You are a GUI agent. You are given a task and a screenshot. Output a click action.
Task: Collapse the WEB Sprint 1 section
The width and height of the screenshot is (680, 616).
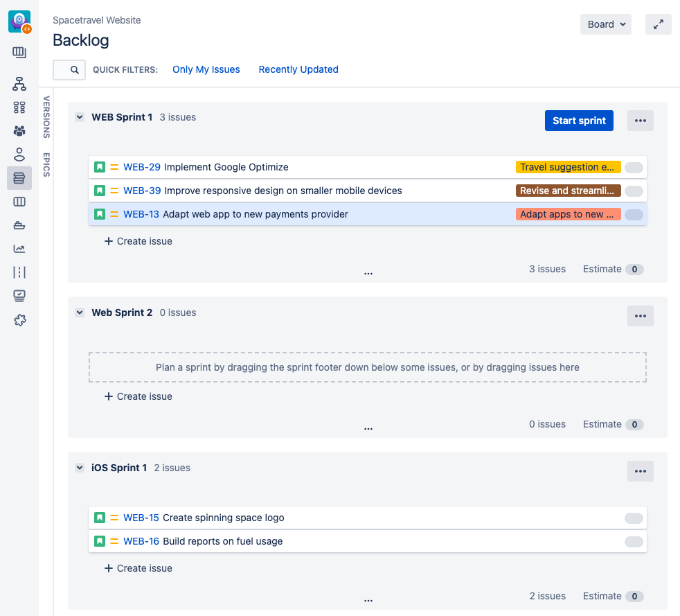[80, 117]
